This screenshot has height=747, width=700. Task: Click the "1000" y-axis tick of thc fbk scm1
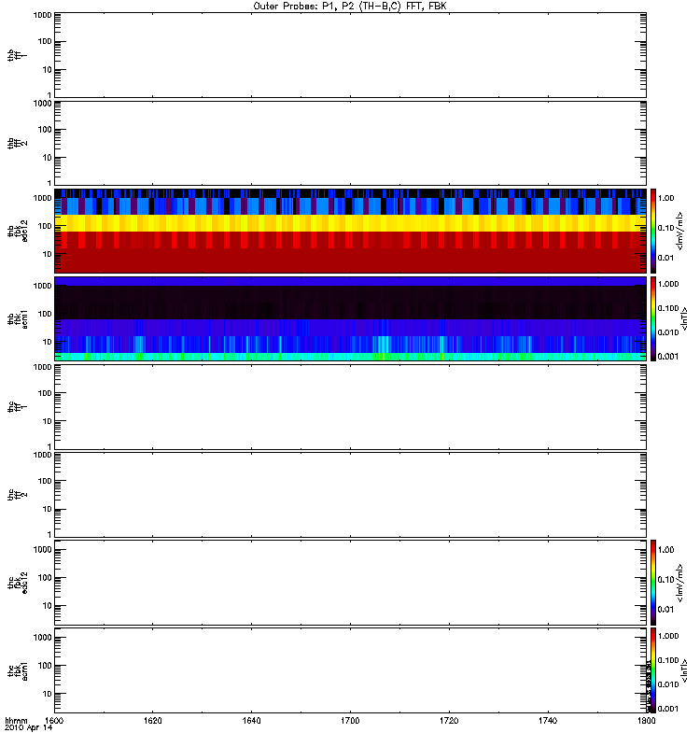coord(42,638)
